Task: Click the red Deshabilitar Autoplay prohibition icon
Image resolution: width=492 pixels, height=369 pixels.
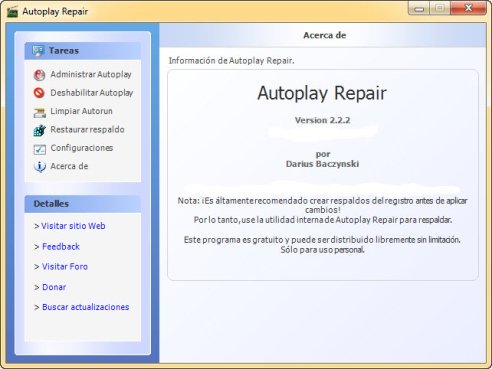Action: [x=39, y=93]
